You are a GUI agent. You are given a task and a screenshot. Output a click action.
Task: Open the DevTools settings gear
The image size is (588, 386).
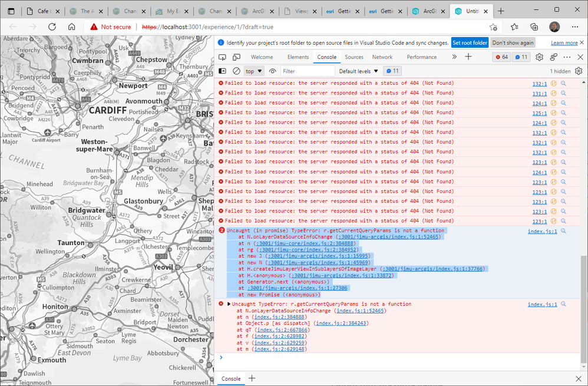(x=539, y=57)
